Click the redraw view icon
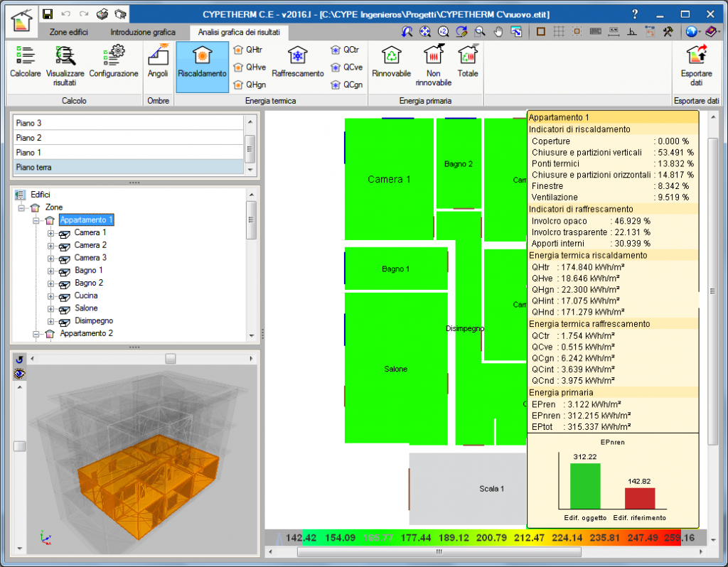 coord(461,31)
